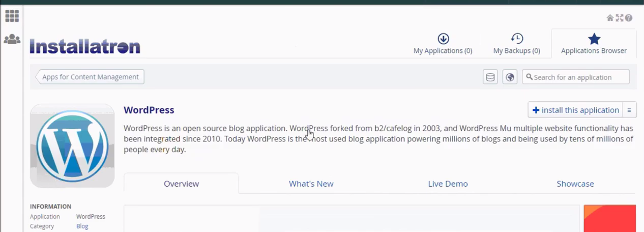Open My Applications (0) tab
This screenshot has height=232, width=644.
coord(443,44)
